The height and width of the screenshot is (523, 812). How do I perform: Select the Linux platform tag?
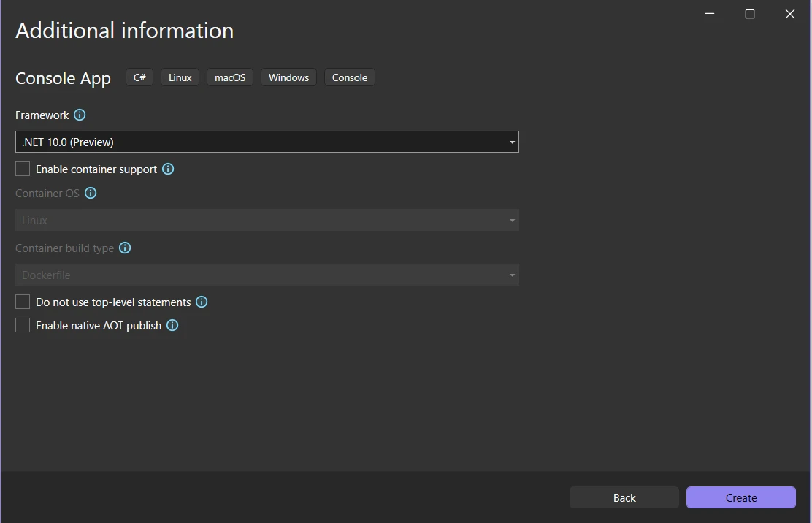tap(180, 77)
